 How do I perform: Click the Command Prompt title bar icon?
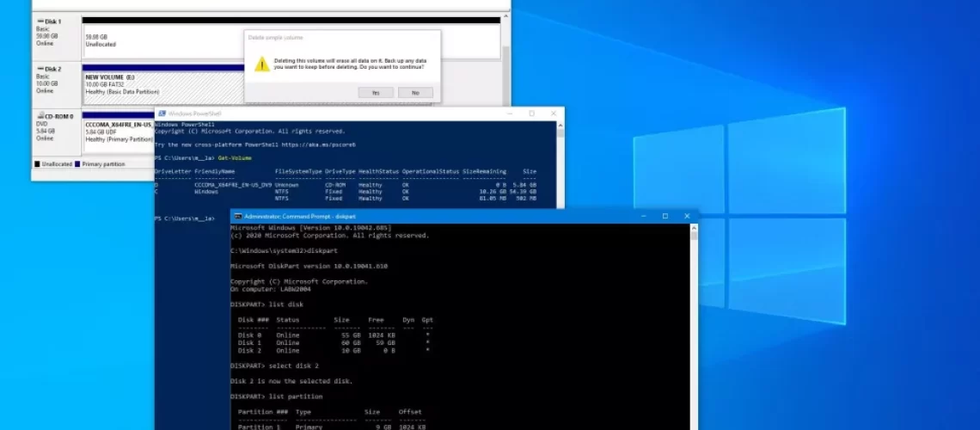tap(238, 216)
